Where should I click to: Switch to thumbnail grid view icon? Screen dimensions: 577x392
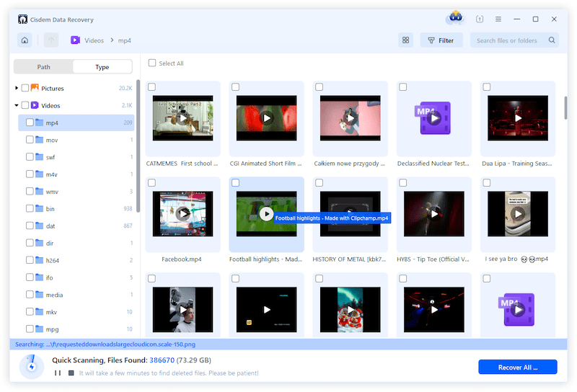point(405,40)
